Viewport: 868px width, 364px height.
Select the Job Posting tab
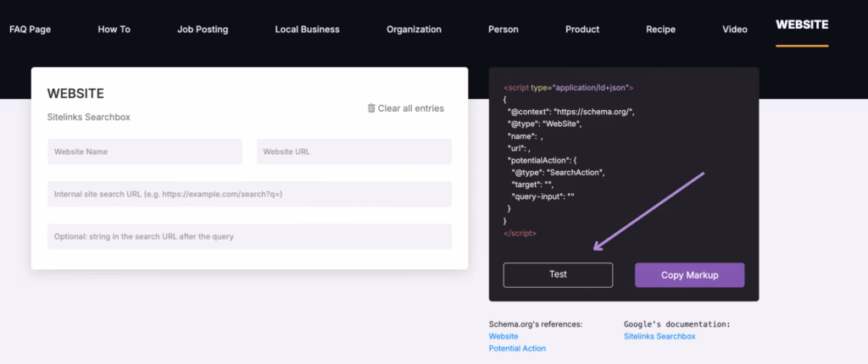[203, 30]
